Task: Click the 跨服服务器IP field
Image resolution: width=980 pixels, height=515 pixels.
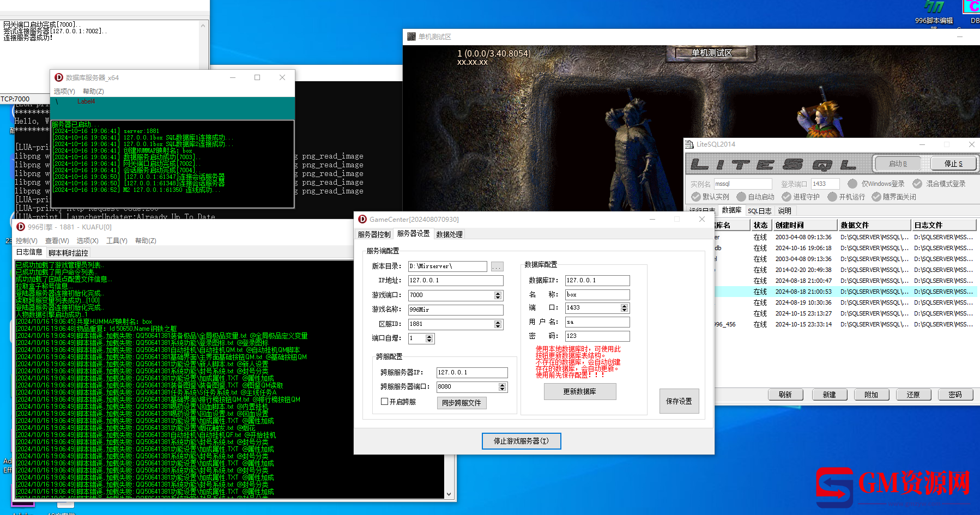Action: click(472, 373)
